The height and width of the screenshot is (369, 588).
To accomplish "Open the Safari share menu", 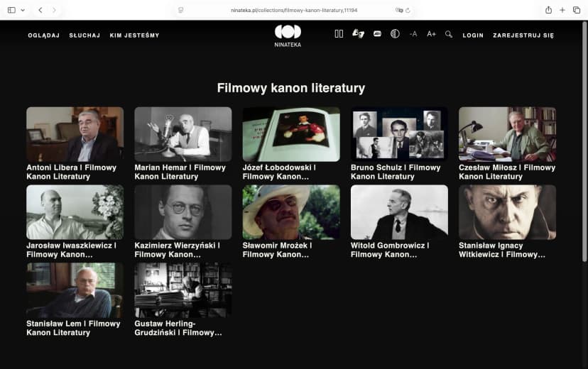I will (x=548, y=10).
